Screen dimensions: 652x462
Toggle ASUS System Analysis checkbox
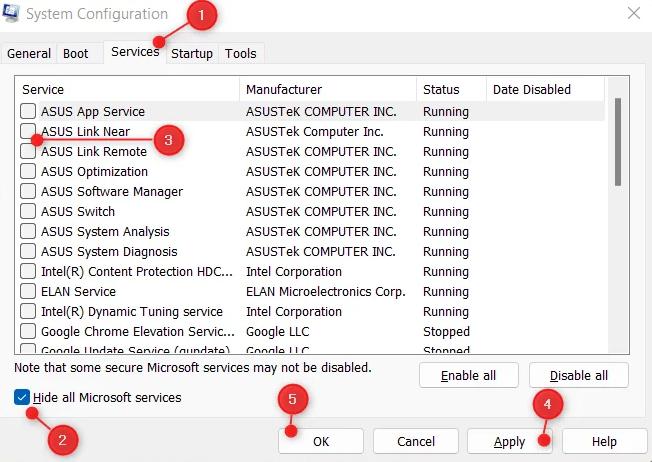pyautogui.click(x=28, y=231)
